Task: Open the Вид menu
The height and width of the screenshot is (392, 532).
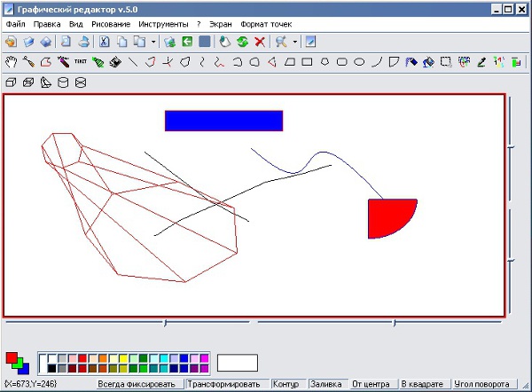Action: click(76, 24)
